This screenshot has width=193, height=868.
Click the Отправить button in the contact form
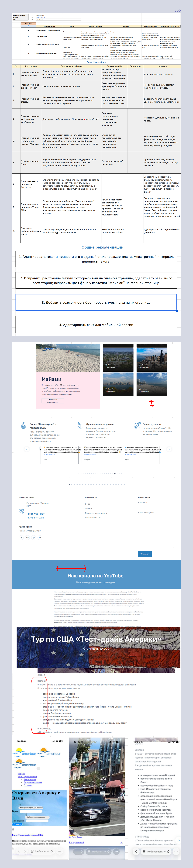point(145,554)
